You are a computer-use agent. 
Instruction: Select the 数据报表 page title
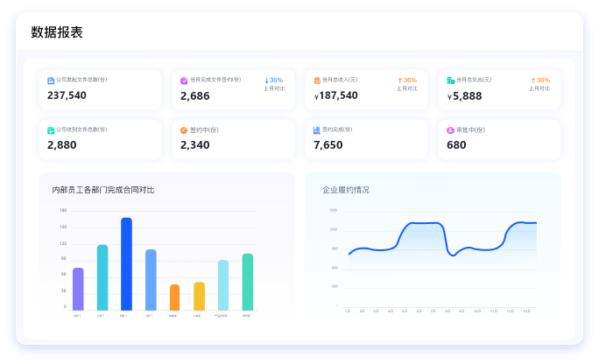tap(57, 32)
